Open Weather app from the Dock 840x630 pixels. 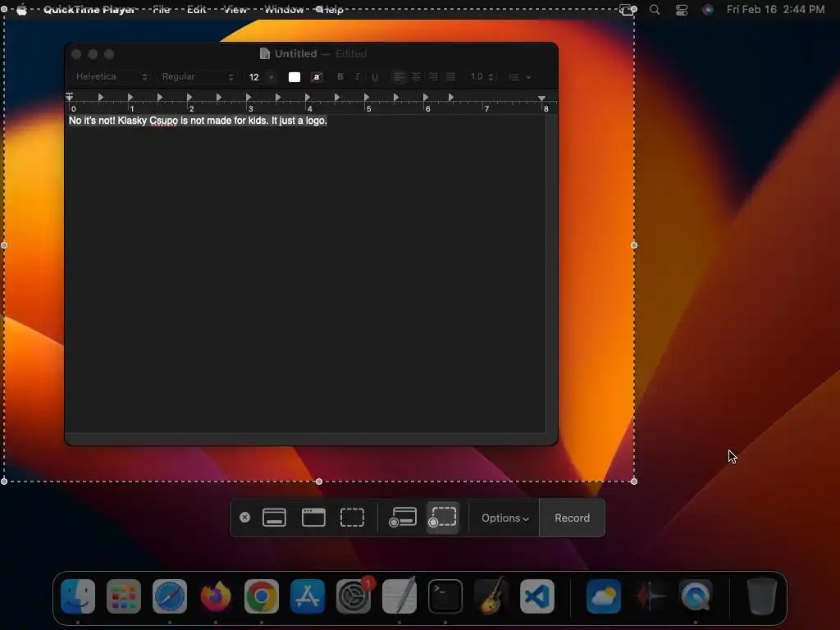[604, 596]
